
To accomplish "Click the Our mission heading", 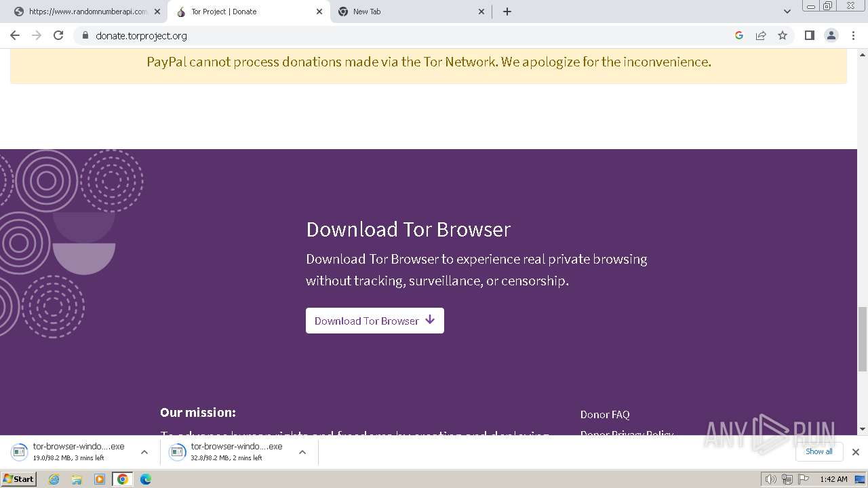I will pos(198,412).
